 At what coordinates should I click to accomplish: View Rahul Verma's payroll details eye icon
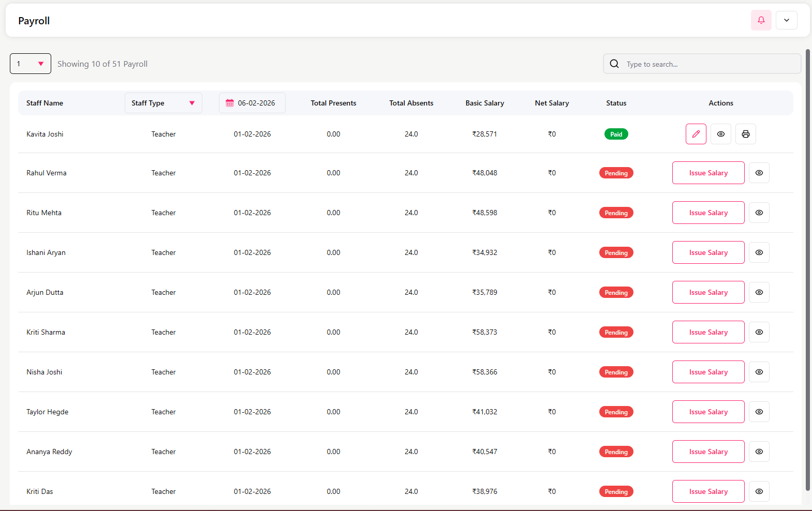(x=759, y=173)
